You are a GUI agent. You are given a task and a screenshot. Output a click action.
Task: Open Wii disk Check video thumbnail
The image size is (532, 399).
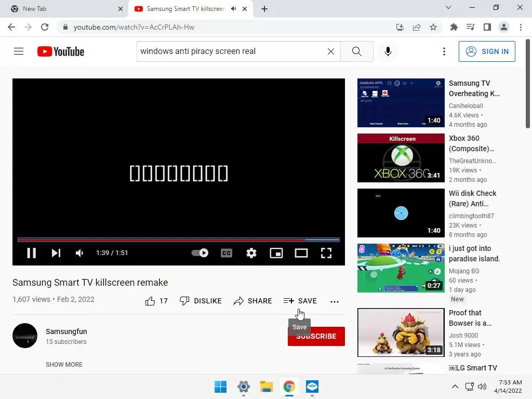pos(401,213)
